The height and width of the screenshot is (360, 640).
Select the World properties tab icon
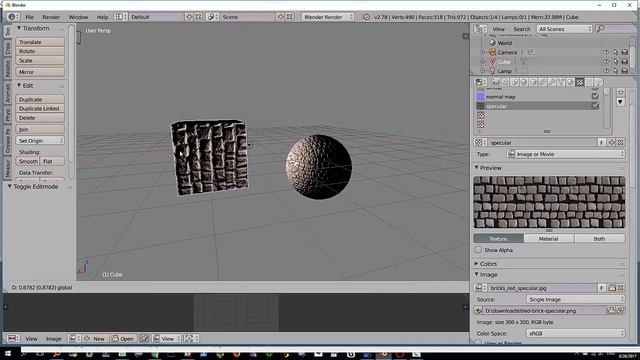pos(524,82)
